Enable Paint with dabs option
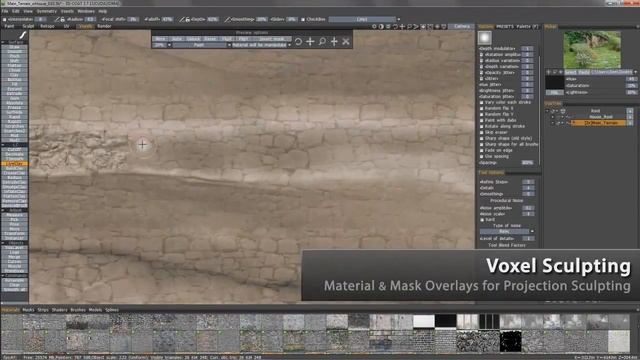This screenshot has height=360, width=640. pos(482,120)
